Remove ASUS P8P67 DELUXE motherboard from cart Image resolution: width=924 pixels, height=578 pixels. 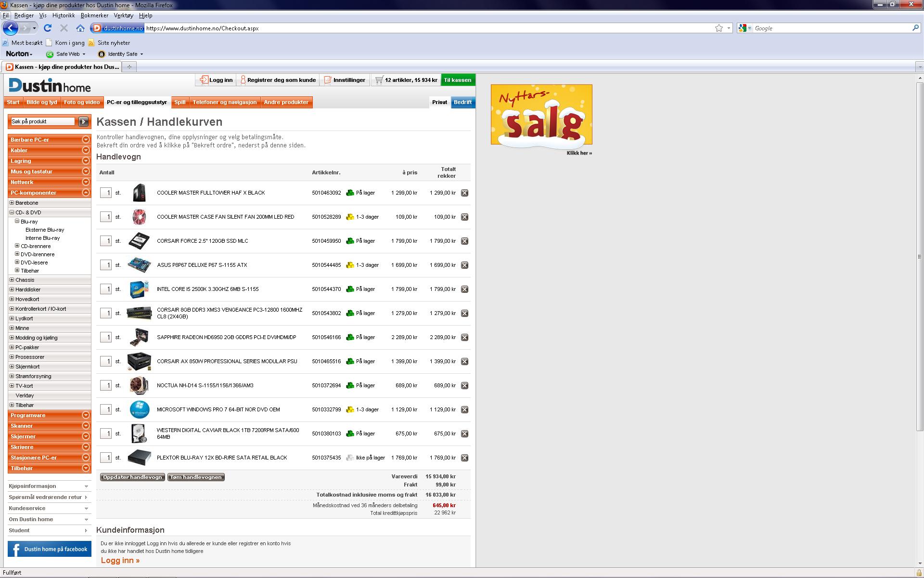[464, 265]
